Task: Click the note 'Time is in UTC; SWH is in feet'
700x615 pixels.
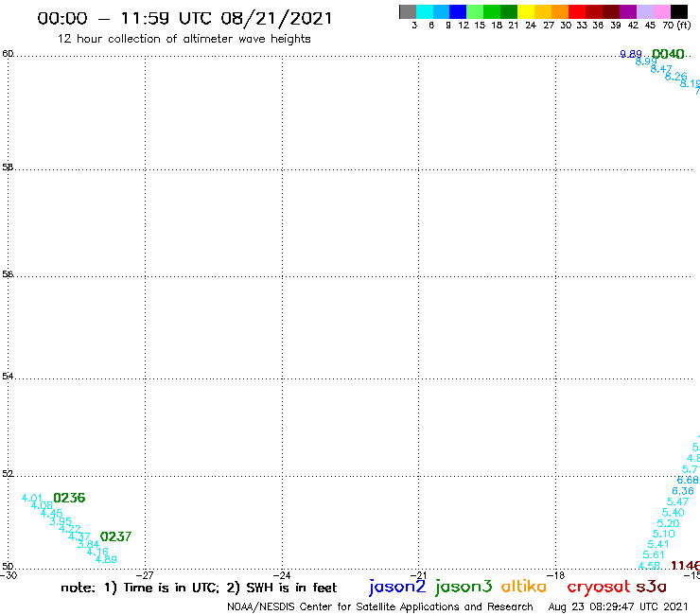Action: click(x=199, y=588)
